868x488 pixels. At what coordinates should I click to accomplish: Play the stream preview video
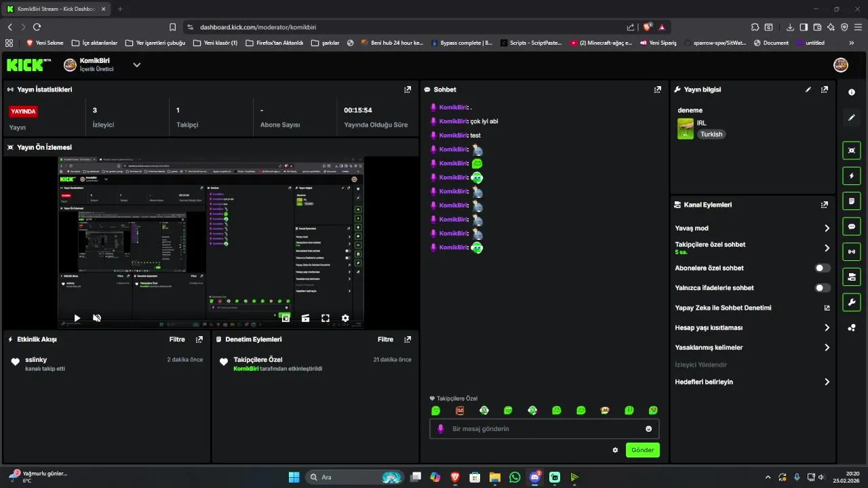[77, 318]
